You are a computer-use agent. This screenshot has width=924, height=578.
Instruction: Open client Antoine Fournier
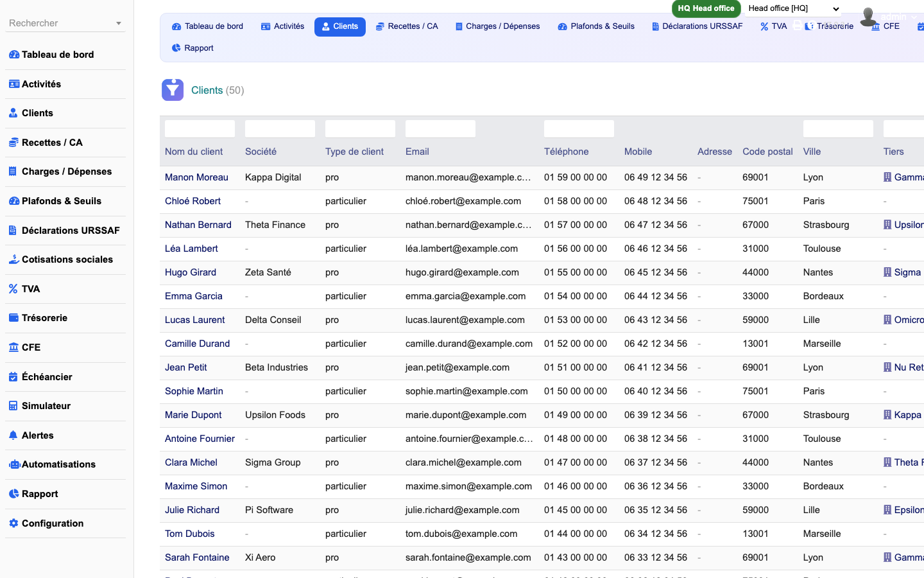tap(200, 439)
